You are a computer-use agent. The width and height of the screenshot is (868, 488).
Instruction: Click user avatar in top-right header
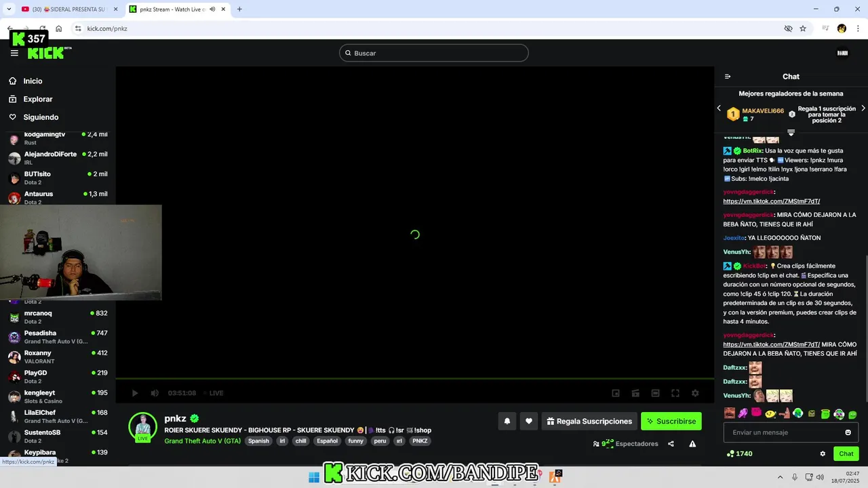click(x=842, y=53)
